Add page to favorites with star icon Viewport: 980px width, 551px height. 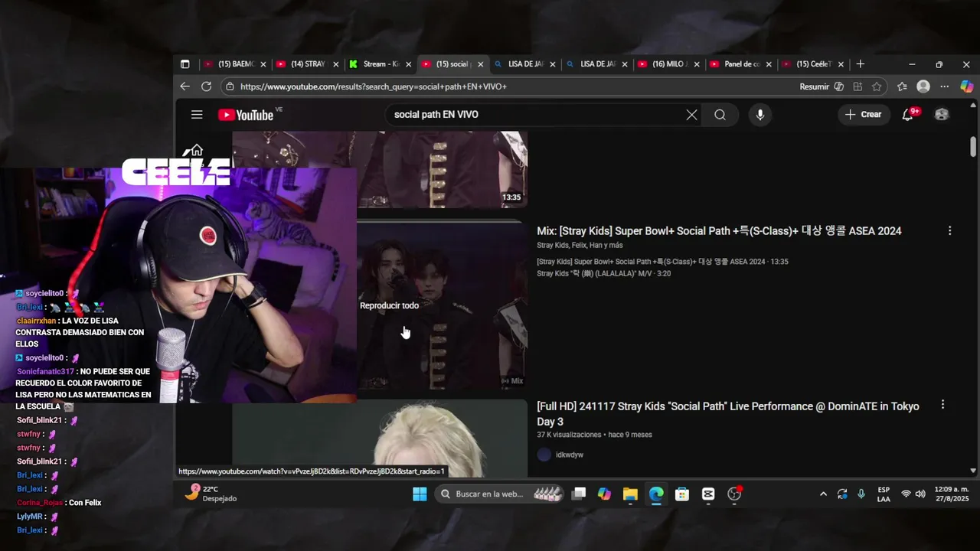click(x=877, y=86)
